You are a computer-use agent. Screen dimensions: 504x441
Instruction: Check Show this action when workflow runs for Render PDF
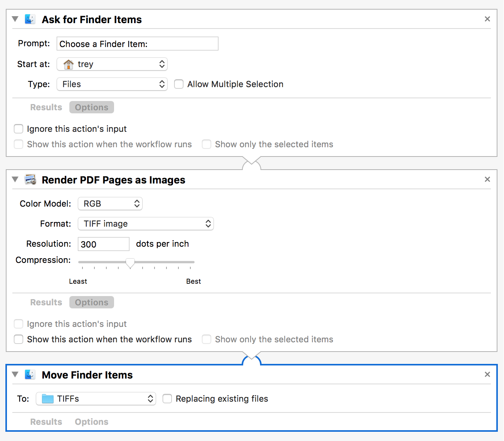18,339
